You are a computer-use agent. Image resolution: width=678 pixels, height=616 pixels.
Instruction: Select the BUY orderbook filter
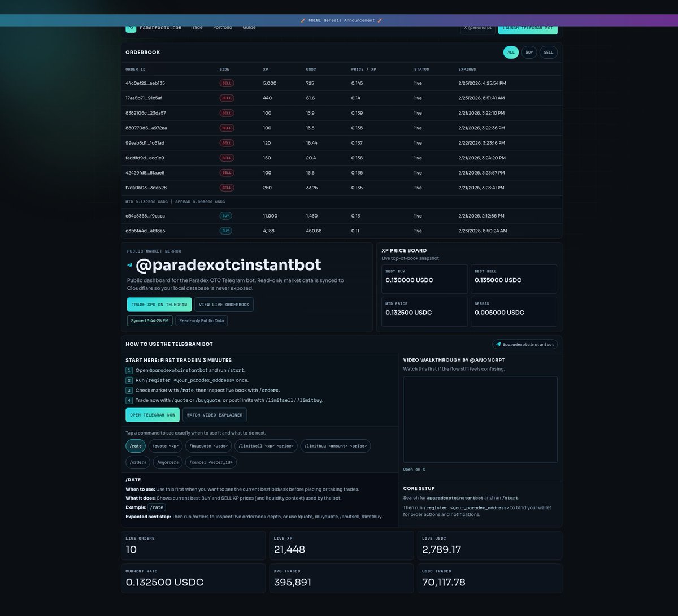(529, 53)
